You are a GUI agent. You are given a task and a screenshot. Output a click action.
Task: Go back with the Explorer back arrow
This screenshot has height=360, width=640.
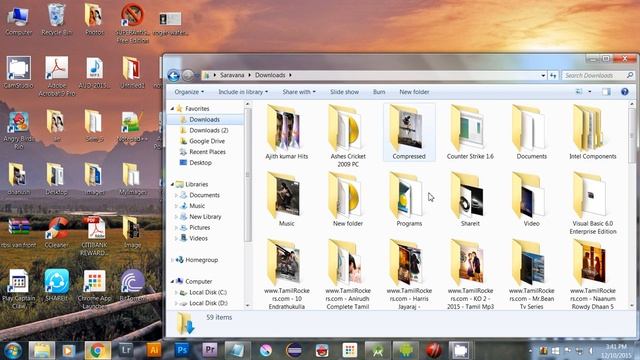pyautogui.click(x=173, y=76)
